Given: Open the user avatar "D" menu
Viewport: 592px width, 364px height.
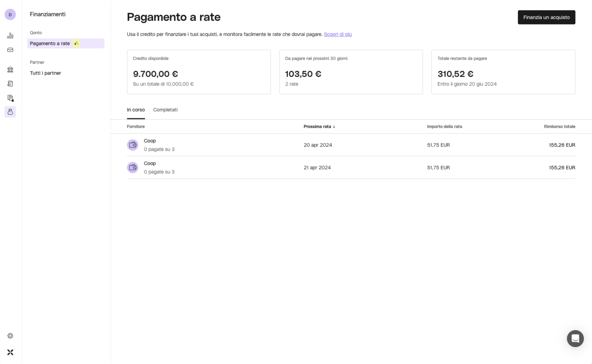Looking at the screenshot, I should (10, 14).
